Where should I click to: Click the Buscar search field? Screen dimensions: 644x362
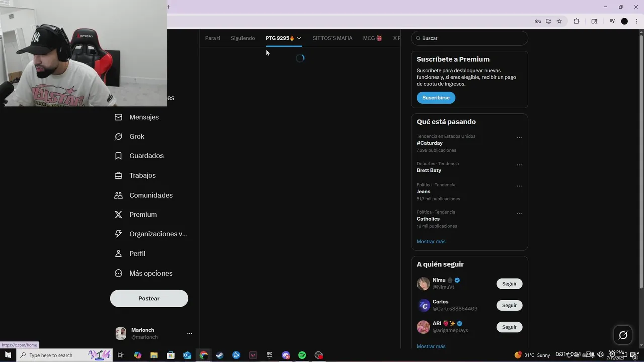469,38
